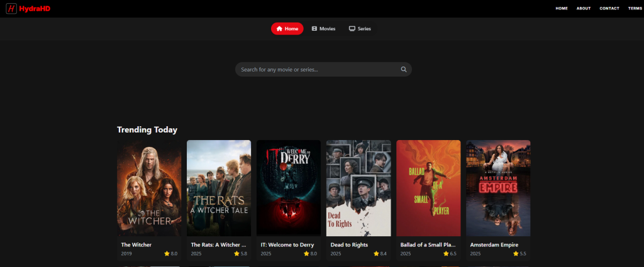Click the star icon beside 5.8 rating
The height and width of the screenshot is (267, 644).
coord(236,254)
